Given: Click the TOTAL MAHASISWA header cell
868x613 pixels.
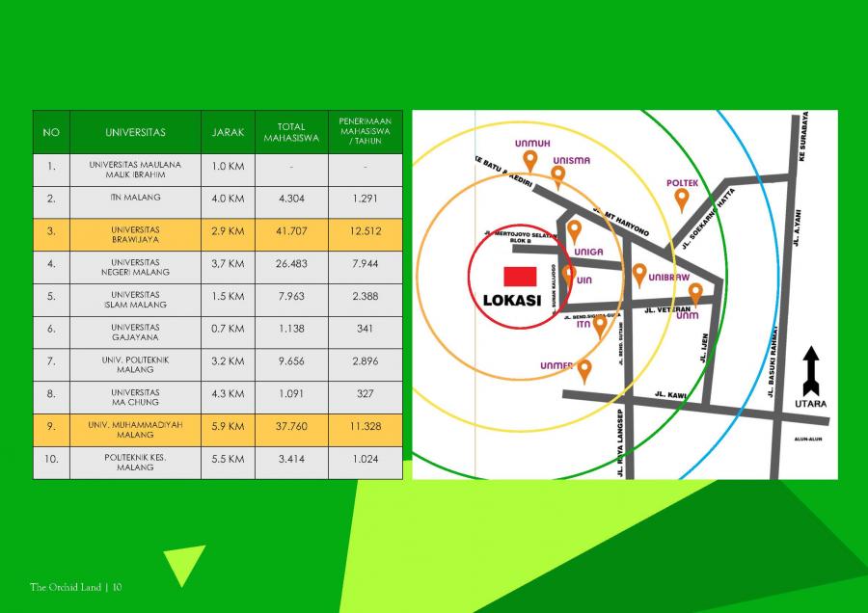Looking at the screenshot, I should [291, 132].
